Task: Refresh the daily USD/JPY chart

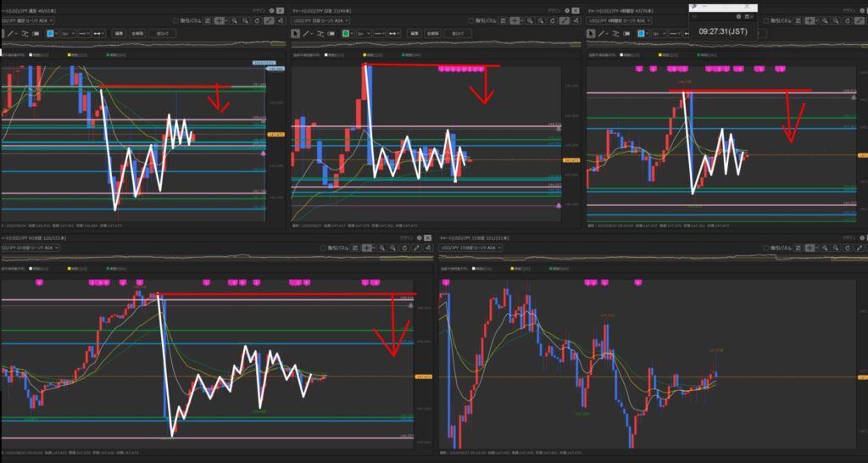Action: (553, 20)
